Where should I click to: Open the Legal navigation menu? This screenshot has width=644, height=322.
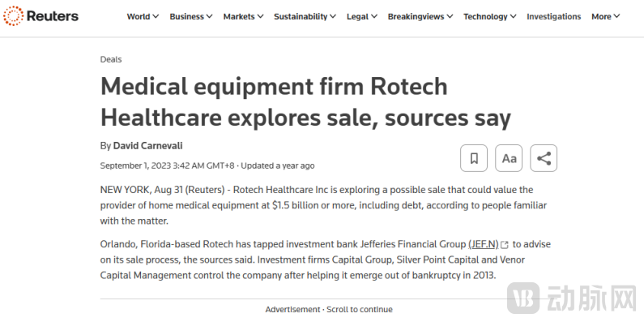pyautogui.click(x=362, y=16)
